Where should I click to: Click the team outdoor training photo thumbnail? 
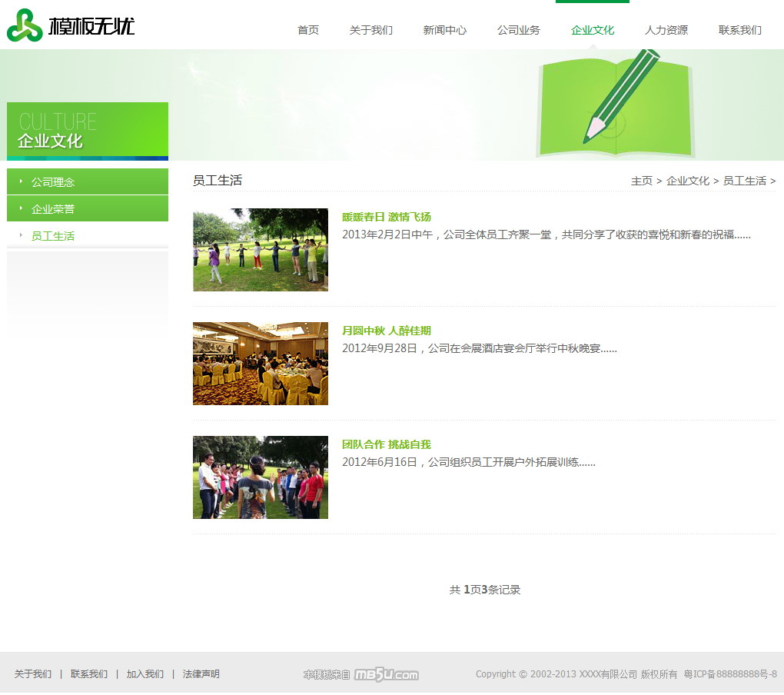[260, 477]
